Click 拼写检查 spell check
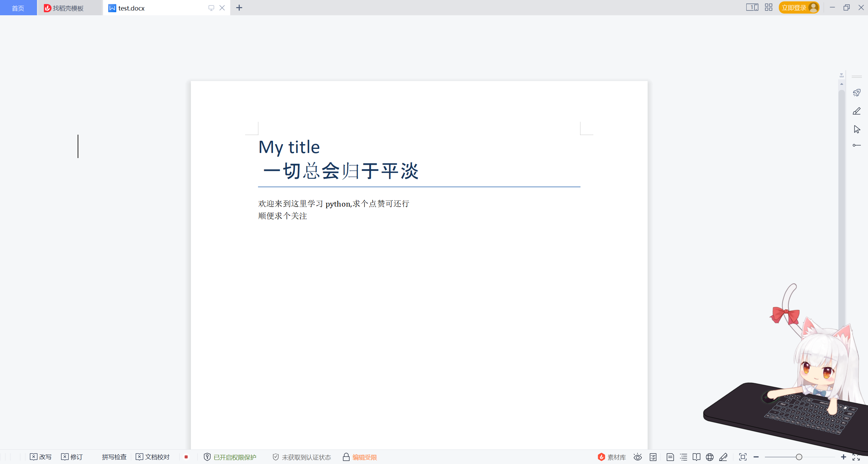 point(114,457)
